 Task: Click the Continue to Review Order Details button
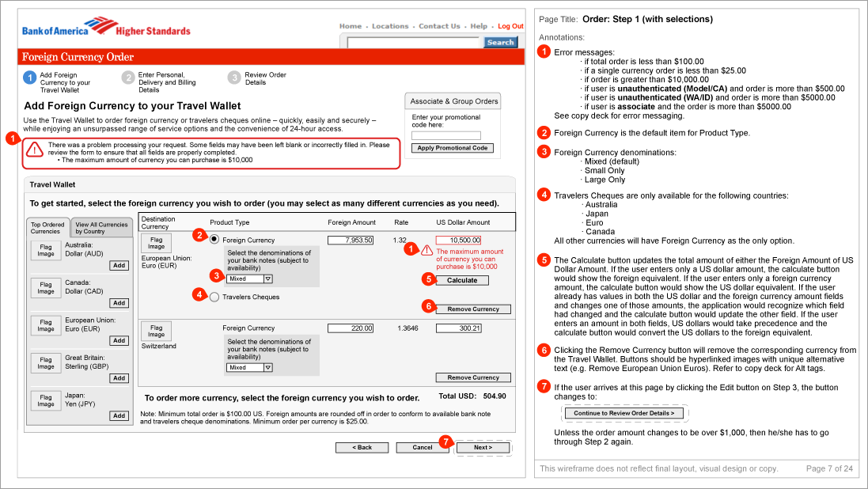coord(624,413)
